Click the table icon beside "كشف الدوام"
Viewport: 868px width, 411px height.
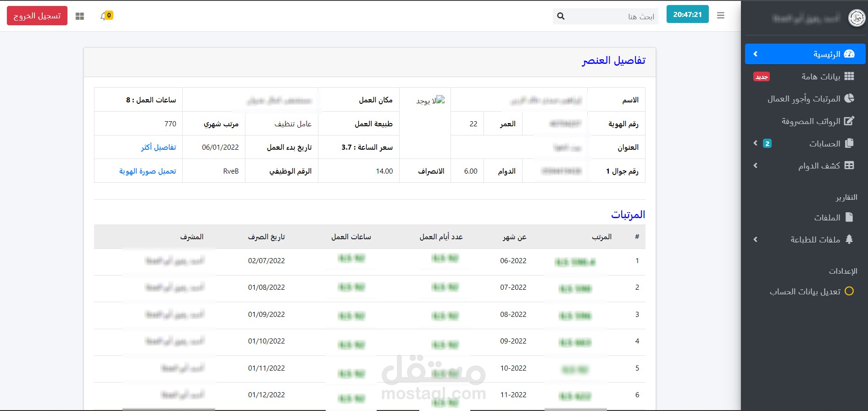click(849, 165)
